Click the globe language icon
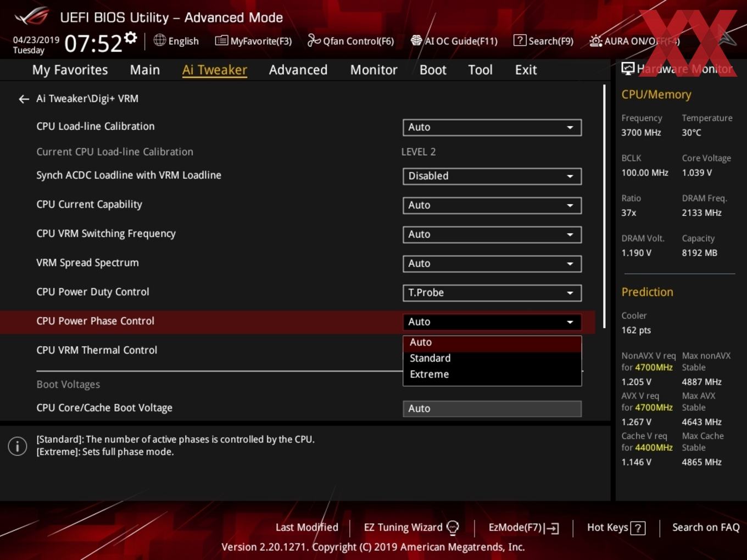 click(x=159, y=40)
